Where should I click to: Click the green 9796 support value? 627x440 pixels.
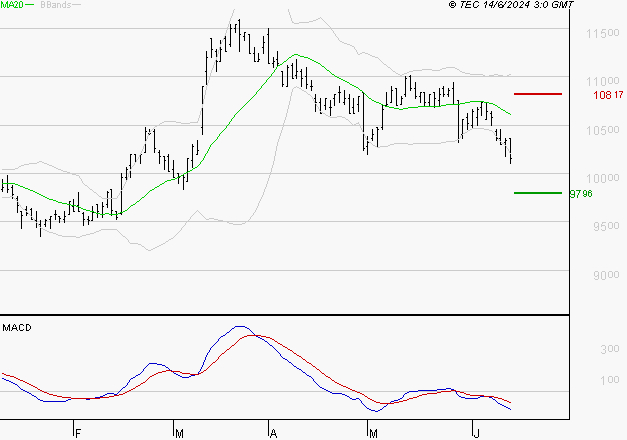click(x=581, y=194)
